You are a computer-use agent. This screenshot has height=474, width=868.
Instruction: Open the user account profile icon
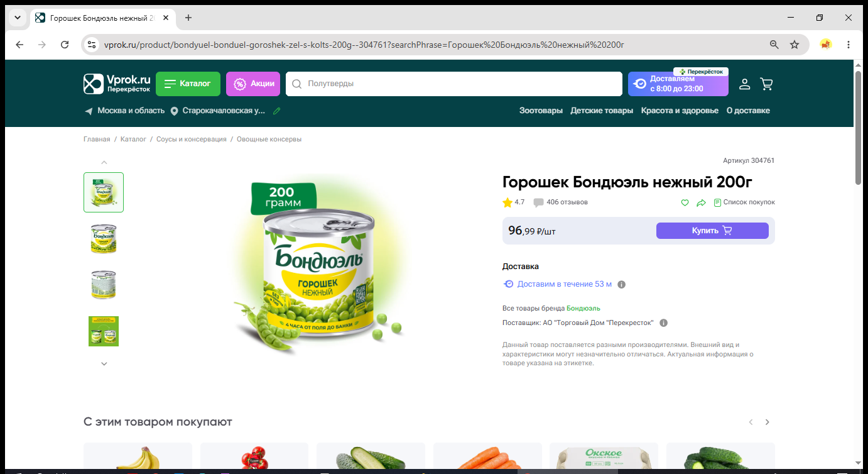(x=744, y=84)
